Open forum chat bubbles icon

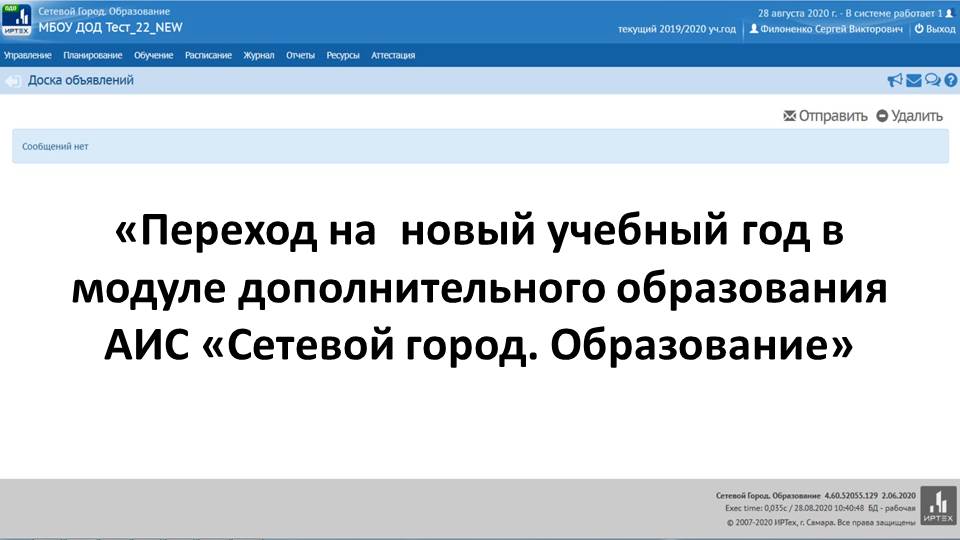coord(932,80)
